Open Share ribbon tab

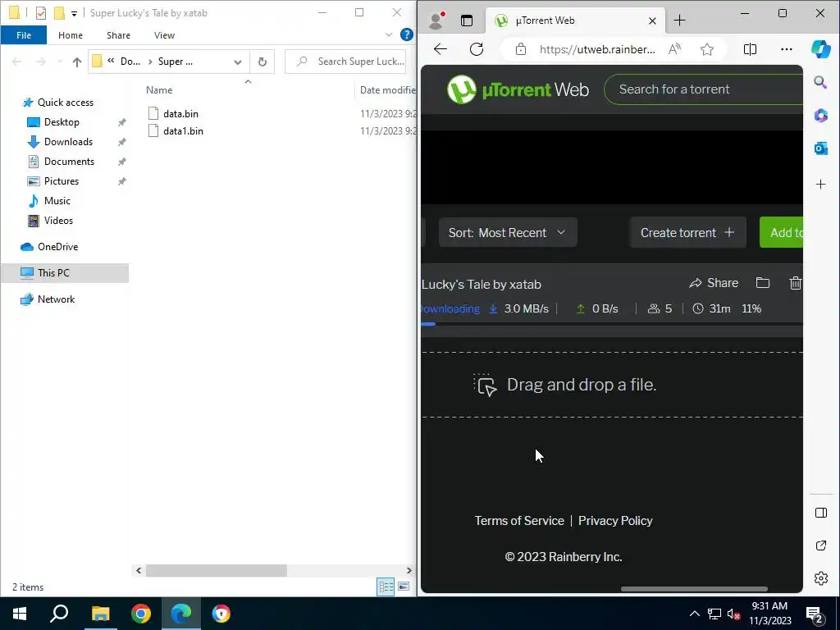(x=118, y=34)
